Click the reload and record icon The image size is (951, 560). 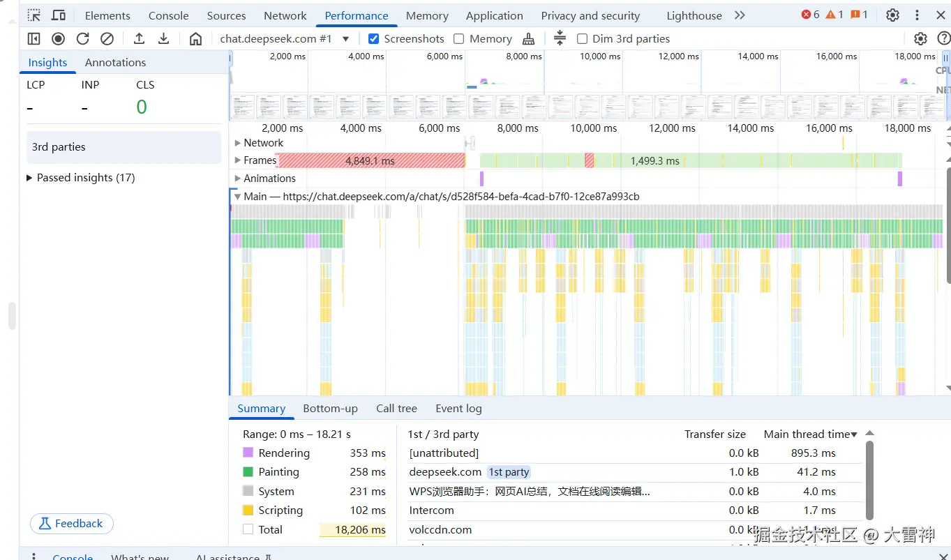pos(82,39)
